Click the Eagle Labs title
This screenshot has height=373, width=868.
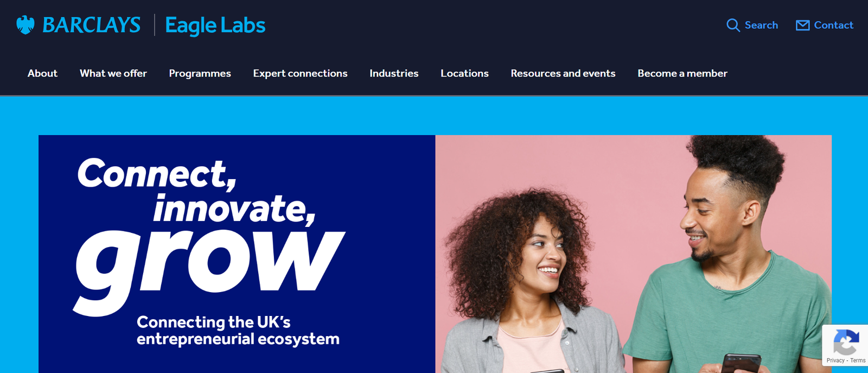(215, 26)
